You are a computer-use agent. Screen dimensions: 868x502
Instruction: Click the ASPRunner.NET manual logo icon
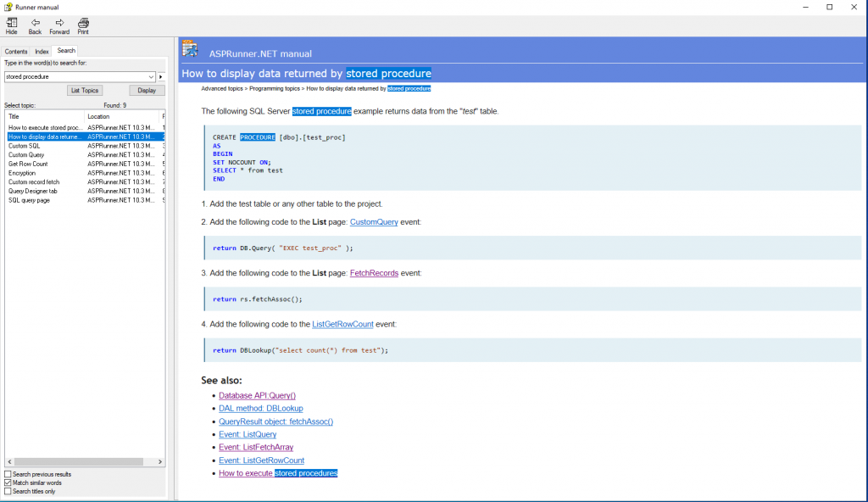[190, 49]
